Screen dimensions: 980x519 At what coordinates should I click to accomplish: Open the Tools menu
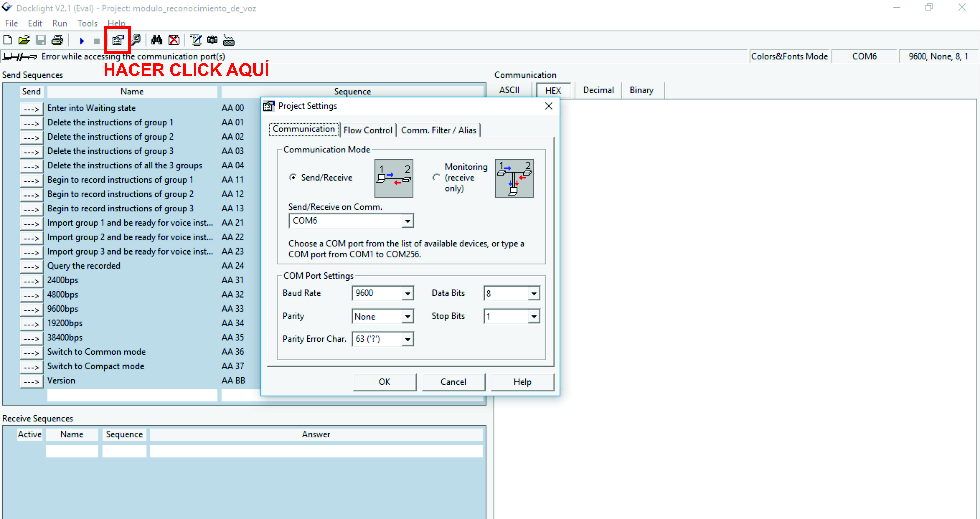87,23
